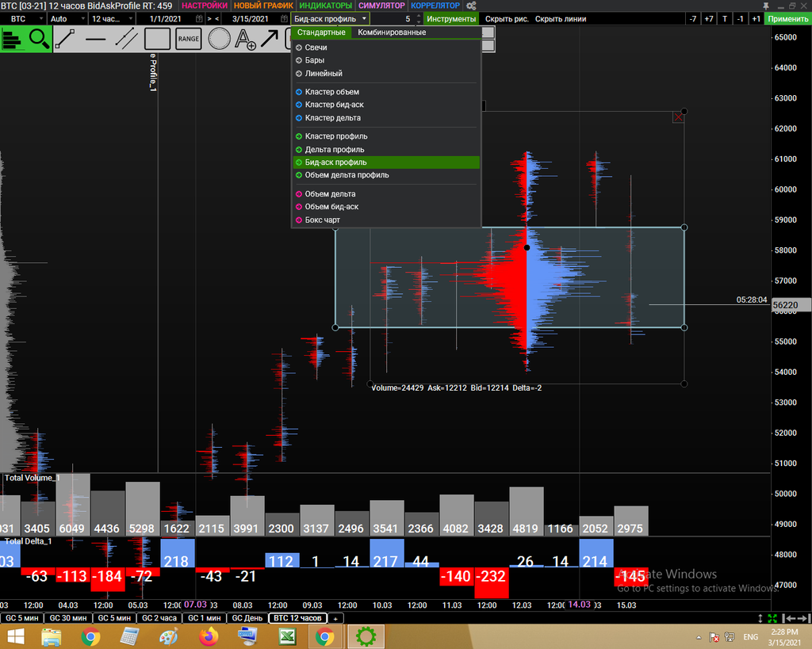The width and height of the screenshot is (812, 649).
Task: Jump to chart start arrow
Action: [789, 618]
